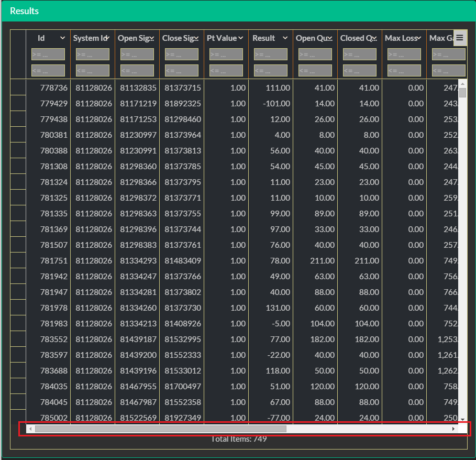Click the vertical scrollbar up arrow
The width and height of the screenshot is (476, 460).
coord(462,83)
